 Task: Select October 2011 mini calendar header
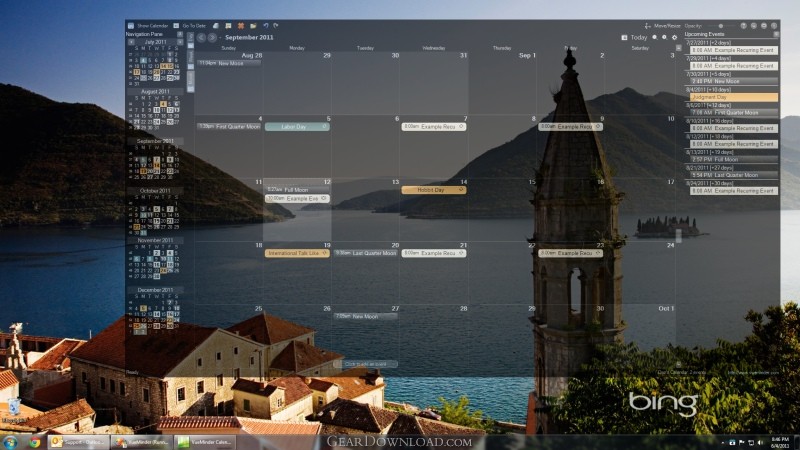click(155, 191)
